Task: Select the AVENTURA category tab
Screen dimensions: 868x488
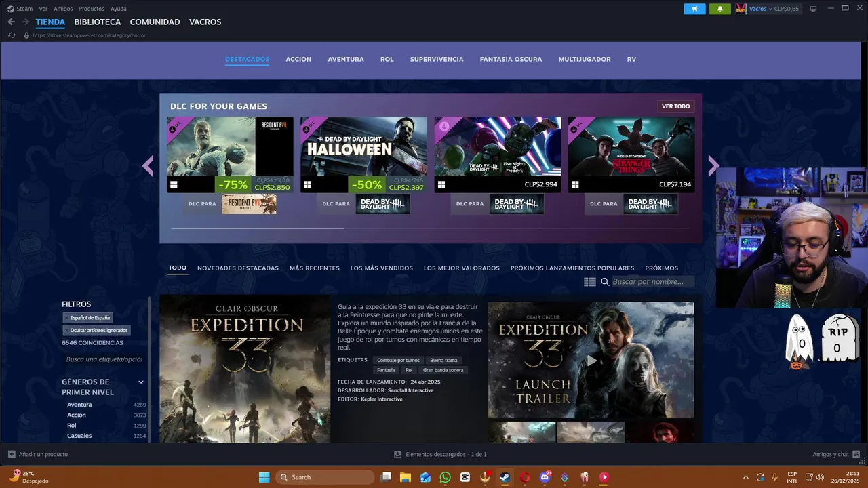Action: point(346,59)
